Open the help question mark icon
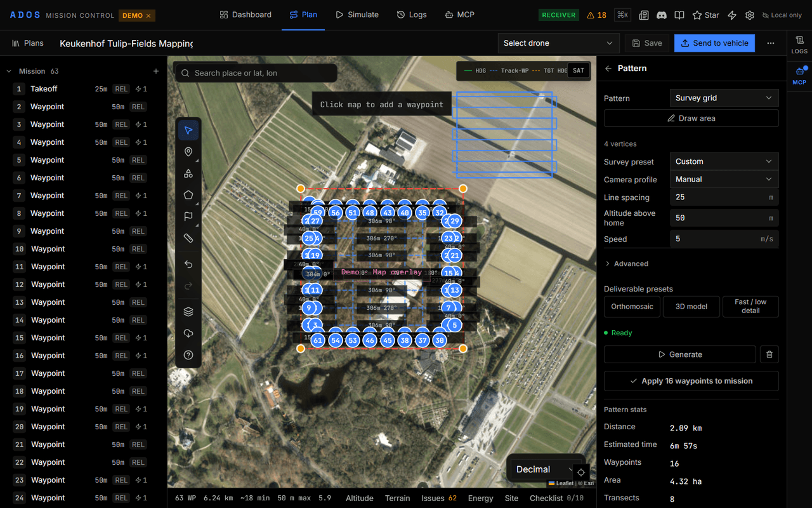 tap(188, 355)
